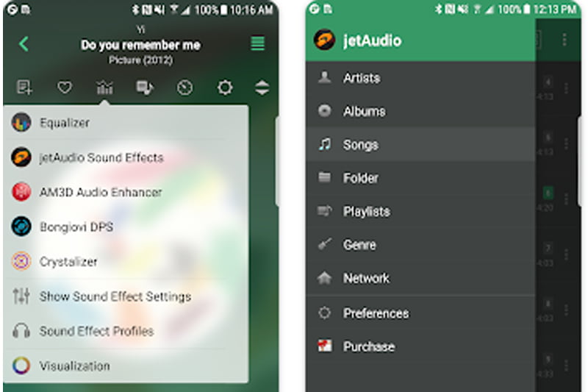Tap the Playlists list icon
The height and width of the screenshot is (392, 588).
pyautogui.click(x=325, y=211)
